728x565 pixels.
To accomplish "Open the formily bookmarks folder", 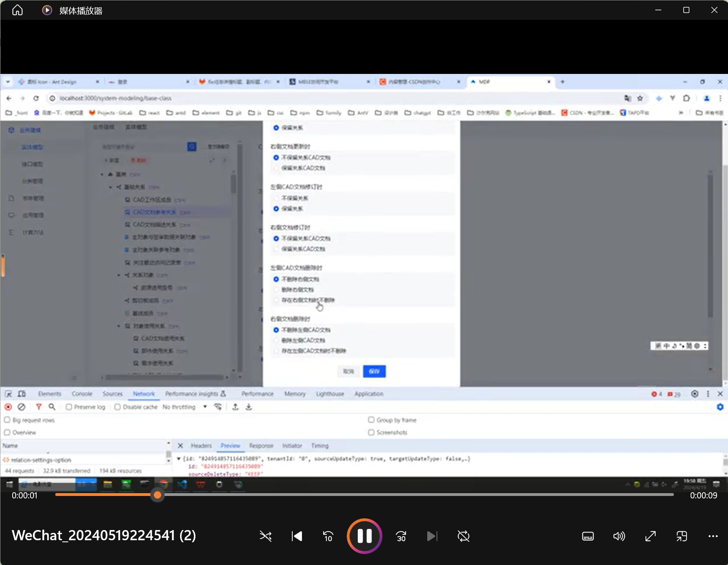I will 329,113.
